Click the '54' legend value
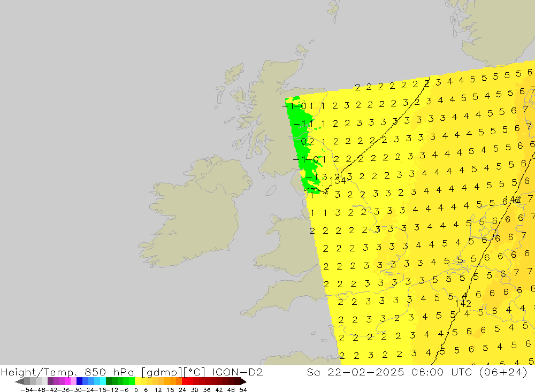The height and width of the screenshot is (392, 535). coord(243,390)
